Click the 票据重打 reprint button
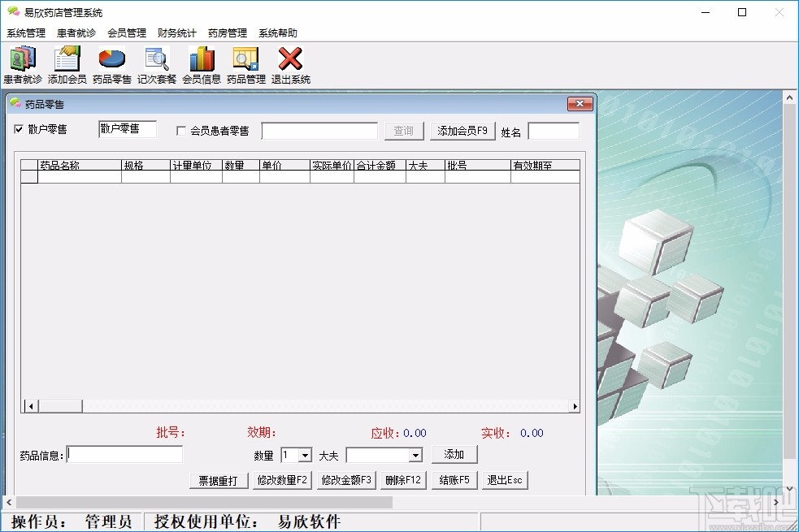Viewport: 799px width, 532px height. coord(218,480)
